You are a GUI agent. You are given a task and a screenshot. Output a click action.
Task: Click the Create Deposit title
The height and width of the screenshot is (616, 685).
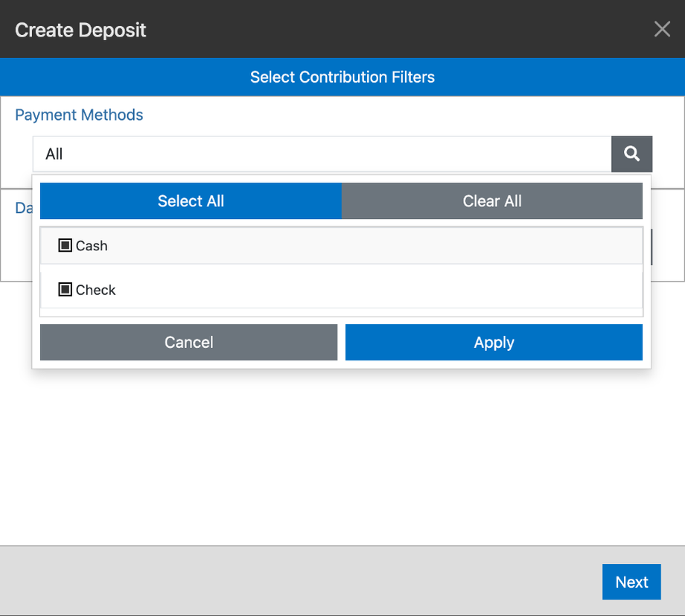(x=80, y=30)
